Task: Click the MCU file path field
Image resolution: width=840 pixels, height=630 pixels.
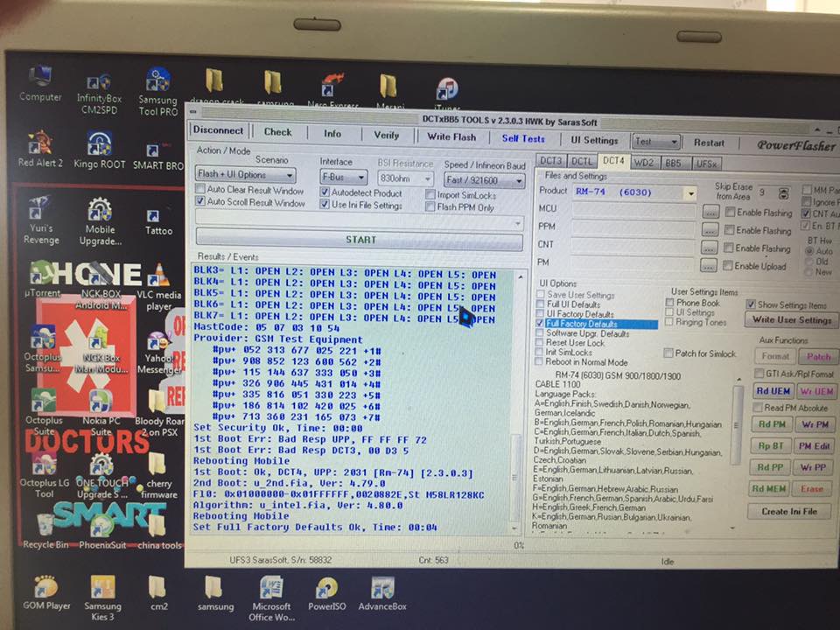Action: (634, 209)
